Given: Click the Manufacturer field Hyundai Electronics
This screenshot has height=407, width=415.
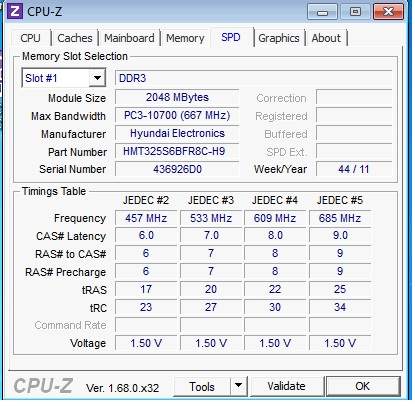Looking at the screenshot, I should coord(177,133).
